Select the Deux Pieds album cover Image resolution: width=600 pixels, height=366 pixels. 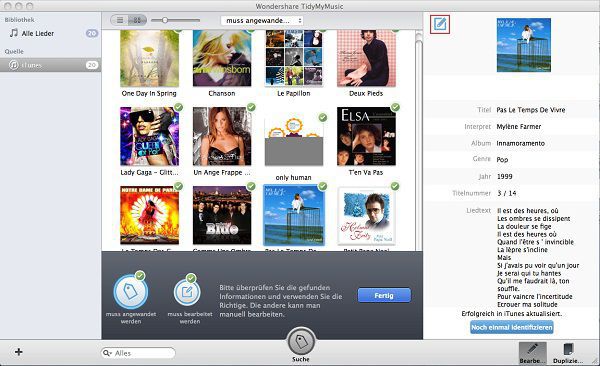pyautogui.click(x=366, y=59)
